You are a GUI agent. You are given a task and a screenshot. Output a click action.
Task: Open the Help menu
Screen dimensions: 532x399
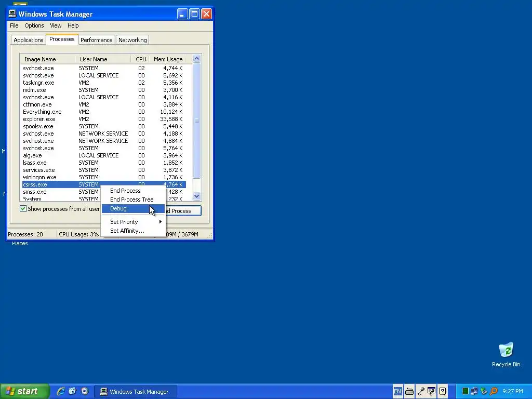[x=73, y=25]
